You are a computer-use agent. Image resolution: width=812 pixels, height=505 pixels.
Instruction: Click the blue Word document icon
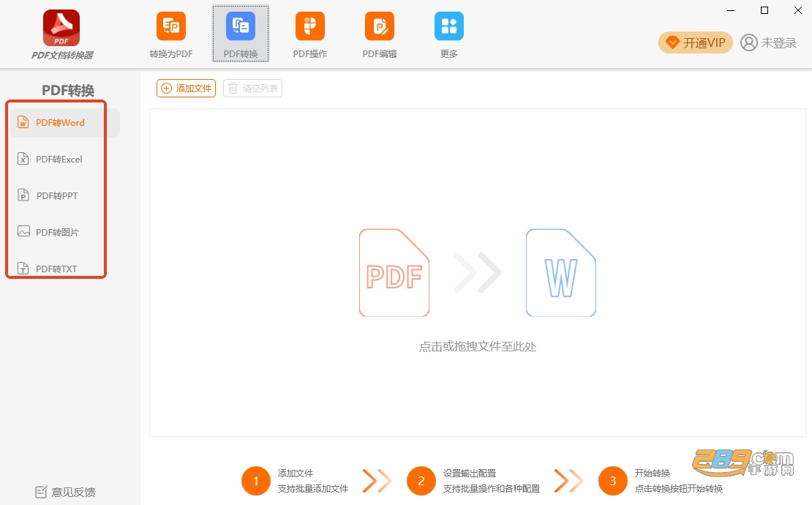click(561, 272)
